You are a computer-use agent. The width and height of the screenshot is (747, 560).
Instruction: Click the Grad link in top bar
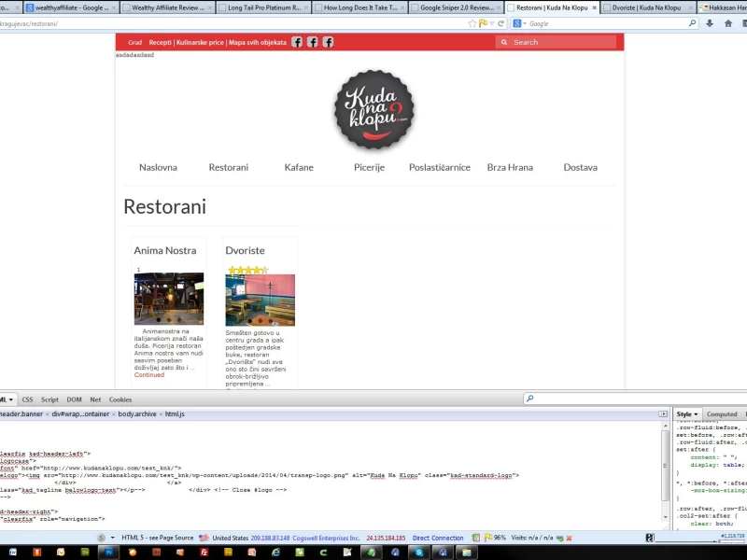(x=134, y=42)
